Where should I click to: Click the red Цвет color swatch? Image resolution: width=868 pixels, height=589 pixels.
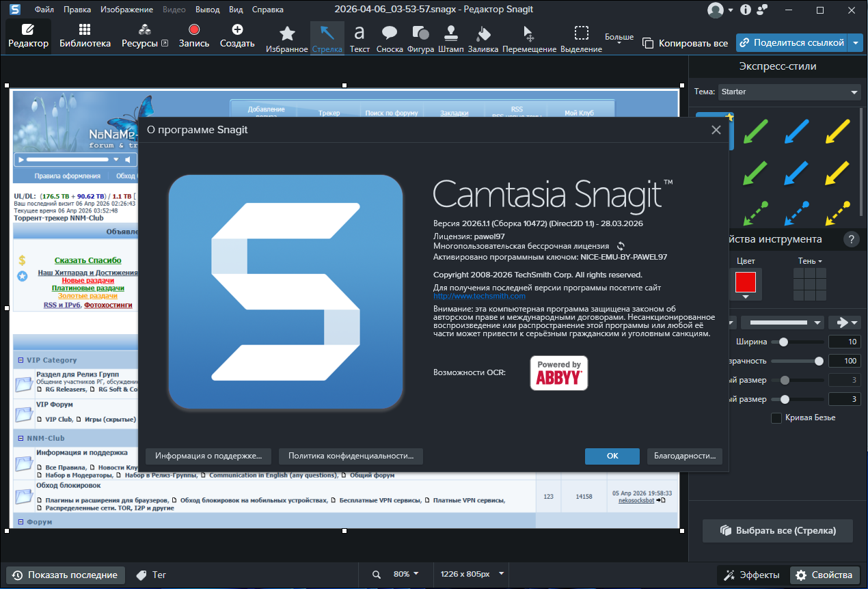[746, 282]
